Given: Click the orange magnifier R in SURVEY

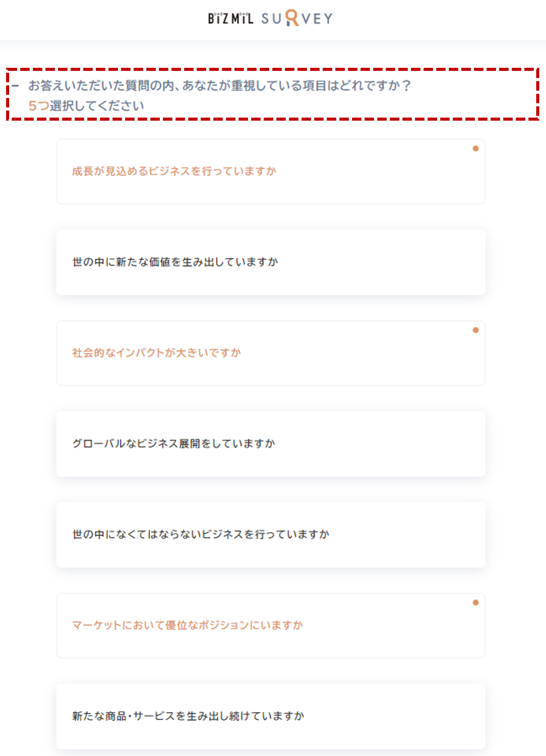Looking at the screenshot, I should (x=292, y=18).
